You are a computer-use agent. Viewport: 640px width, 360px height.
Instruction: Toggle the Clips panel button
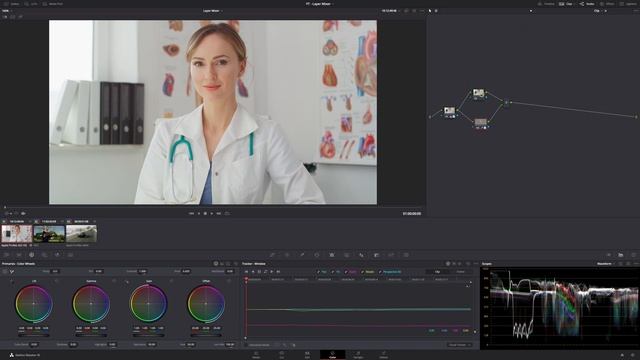566,4
